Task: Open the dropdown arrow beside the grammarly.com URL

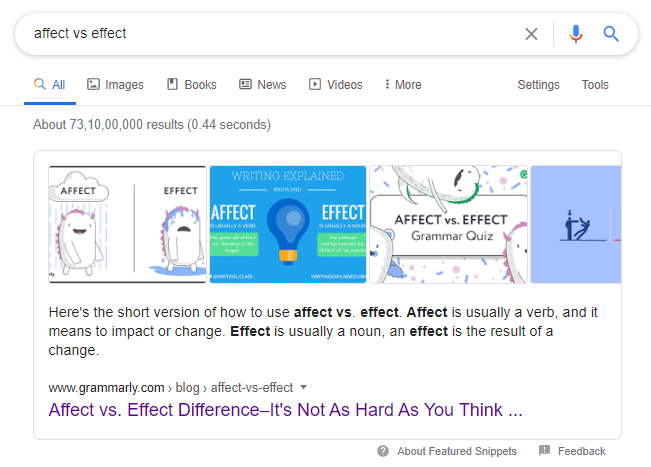Action: (303, 387)
